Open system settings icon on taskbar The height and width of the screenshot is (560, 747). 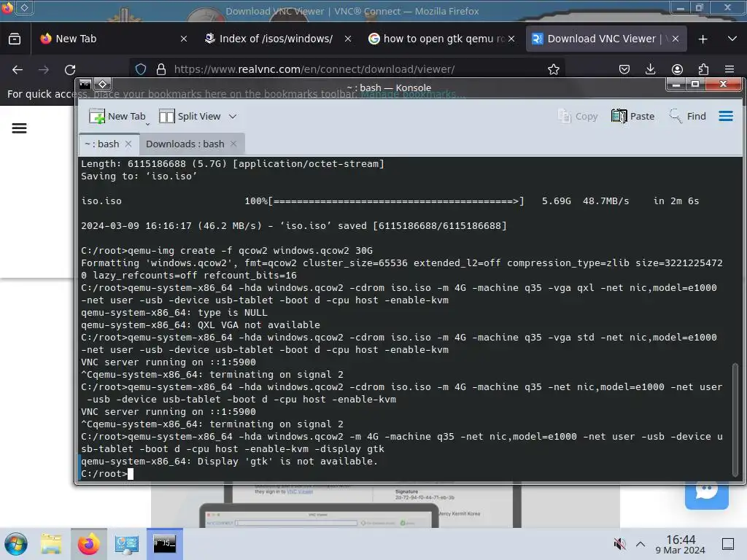(x=126, y=544)
